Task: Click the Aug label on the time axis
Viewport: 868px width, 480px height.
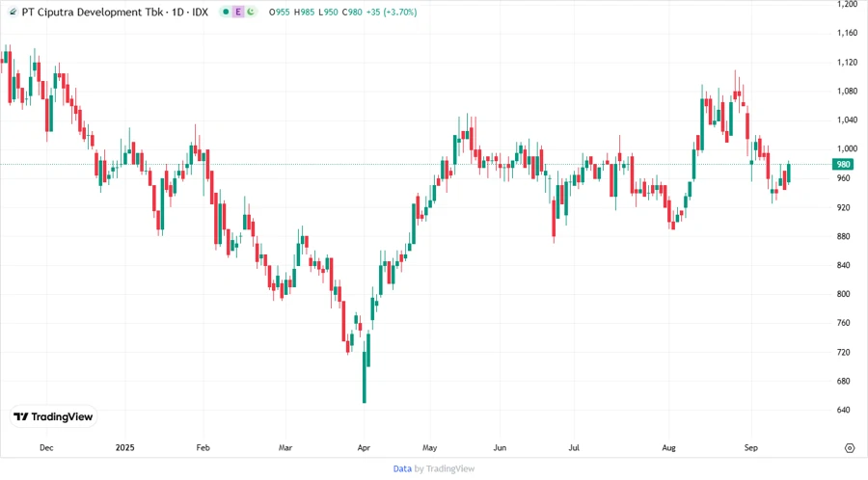Action: point(668,447)
